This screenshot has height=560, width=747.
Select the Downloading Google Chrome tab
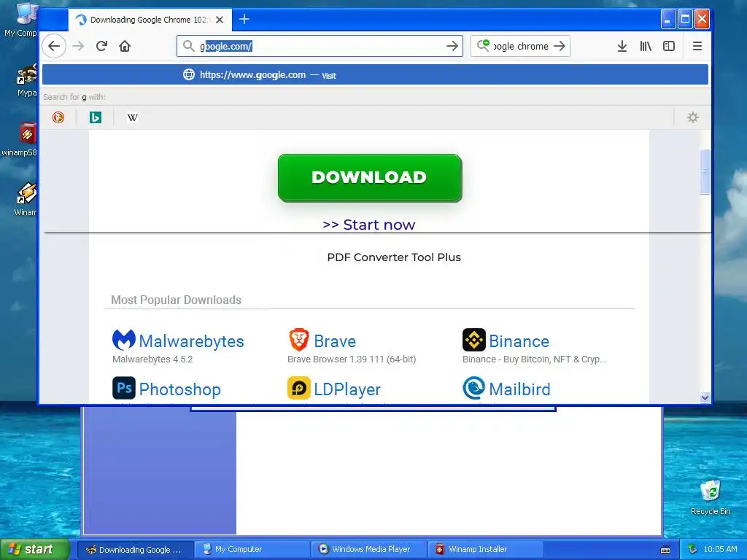point(150,20)
